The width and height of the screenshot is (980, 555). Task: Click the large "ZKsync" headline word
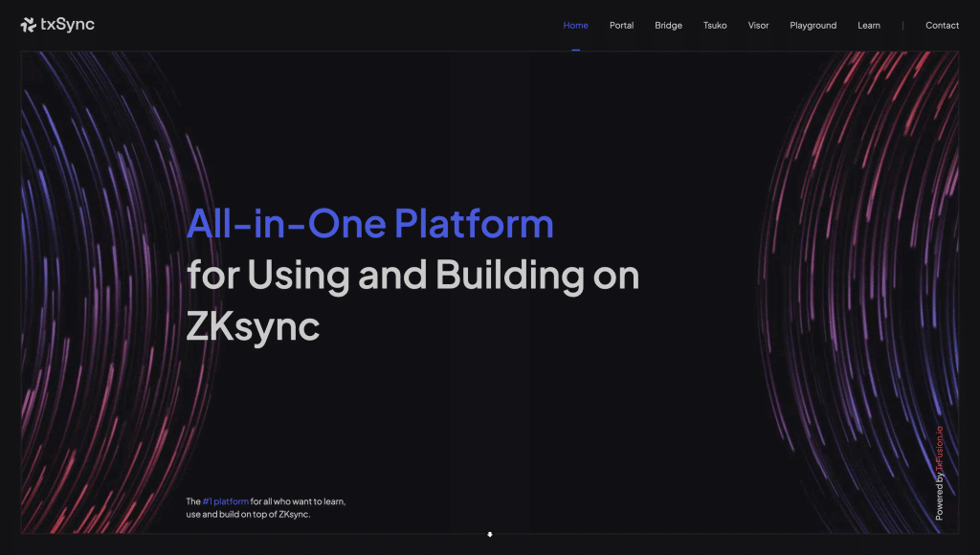pyautogui.click(x=253, y=326)
